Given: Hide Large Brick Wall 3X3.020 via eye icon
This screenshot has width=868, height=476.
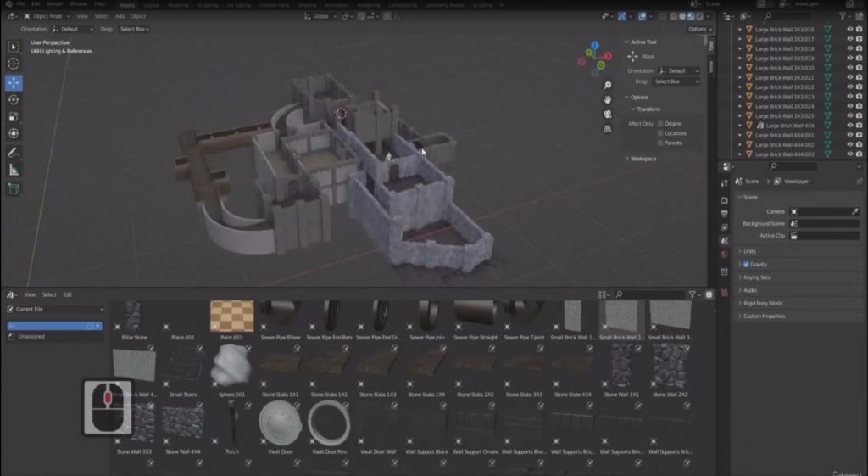Looking at the screenshot, I should [849, 68].
